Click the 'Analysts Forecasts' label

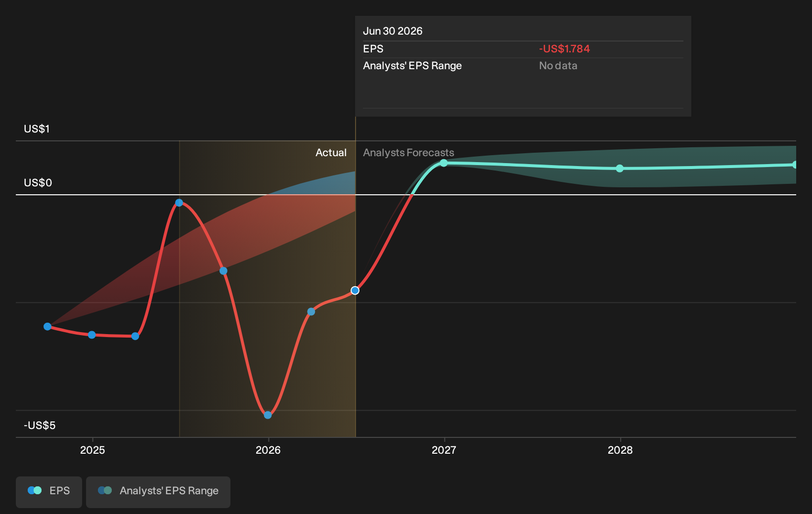coord(408,153)
